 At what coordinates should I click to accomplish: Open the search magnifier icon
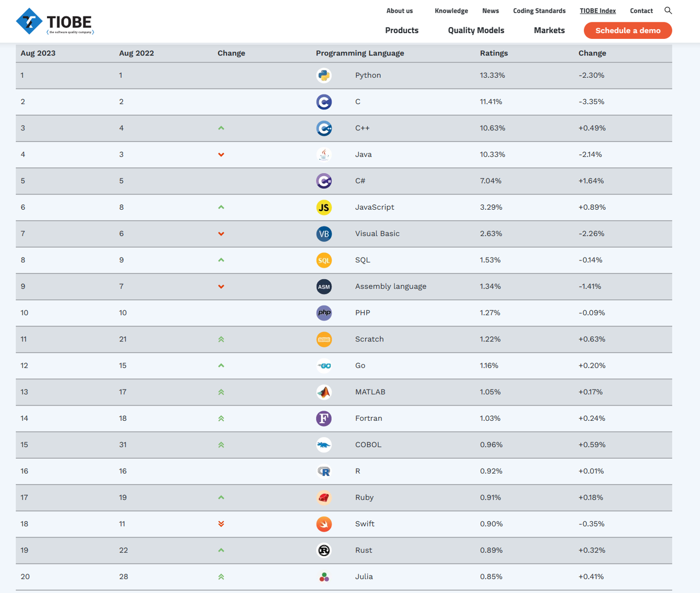(668, 11)
